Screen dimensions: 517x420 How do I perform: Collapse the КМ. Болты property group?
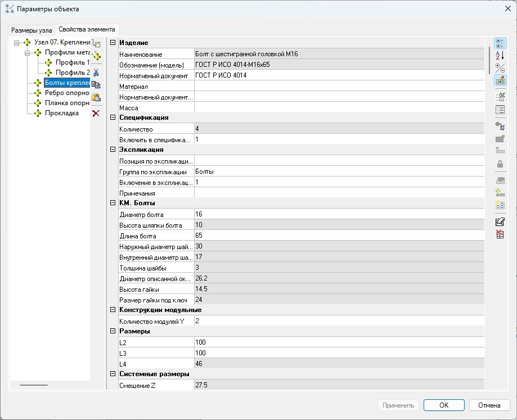[113, 202]
